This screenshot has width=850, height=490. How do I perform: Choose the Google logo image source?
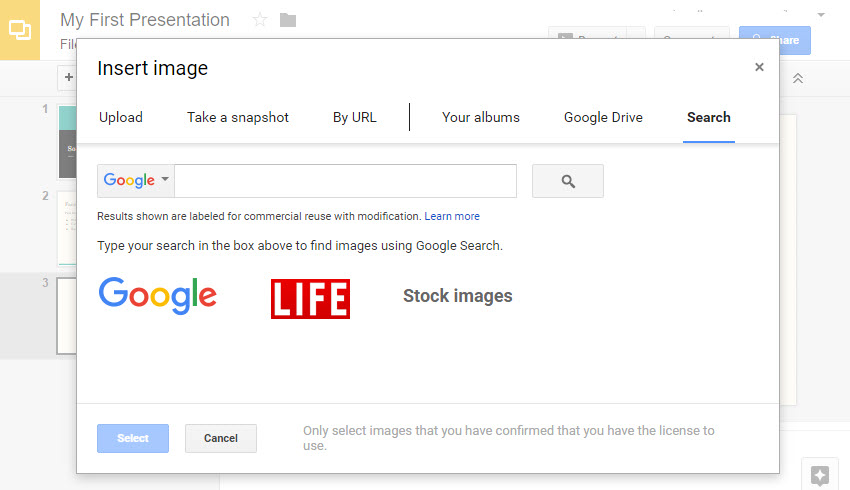pos(158,296)
